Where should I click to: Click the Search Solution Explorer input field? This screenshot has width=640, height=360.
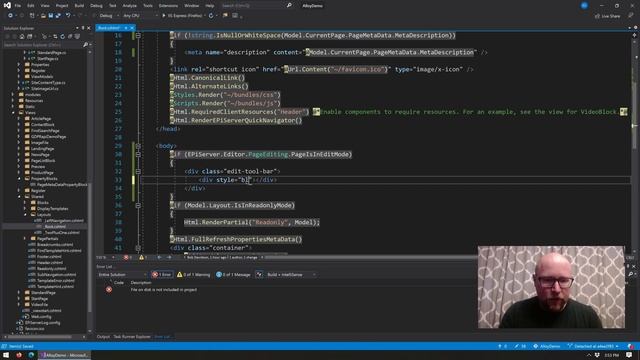tap(42, 44)
